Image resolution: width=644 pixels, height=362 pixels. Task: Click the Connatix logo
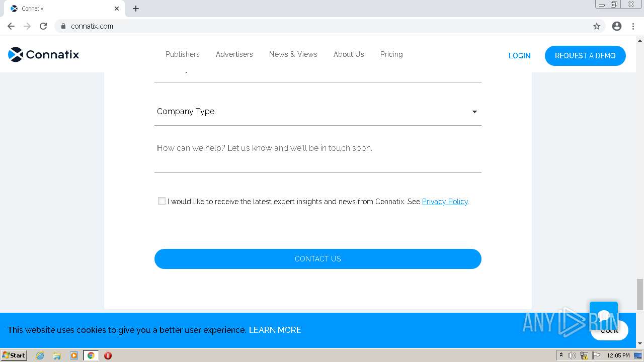44,54
